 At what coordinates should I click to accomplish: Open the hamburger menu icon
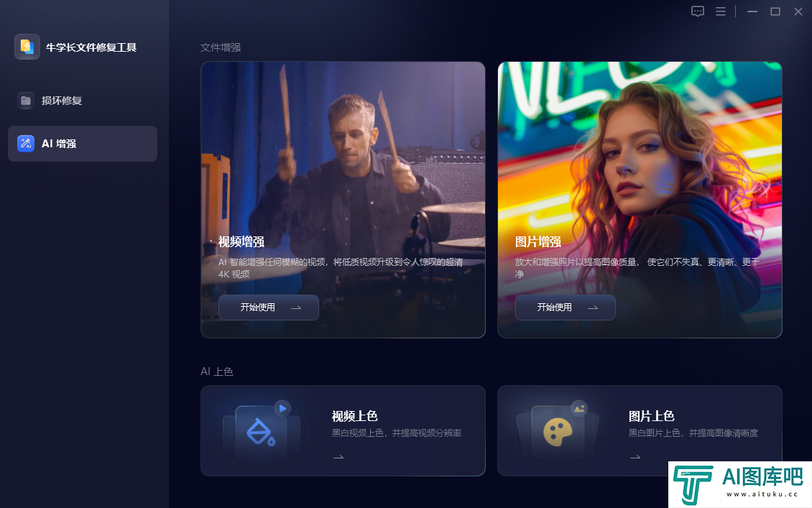pos(720,11)
